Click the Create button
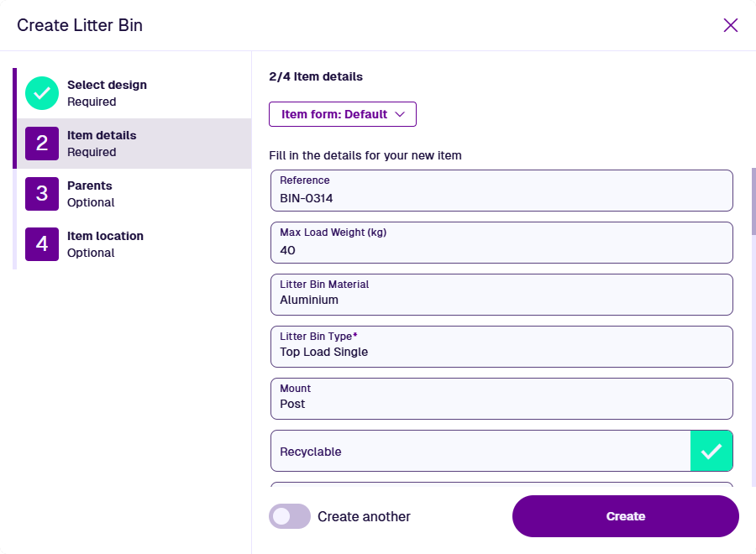This screenshot has height=554, width=756. (625, 516)
